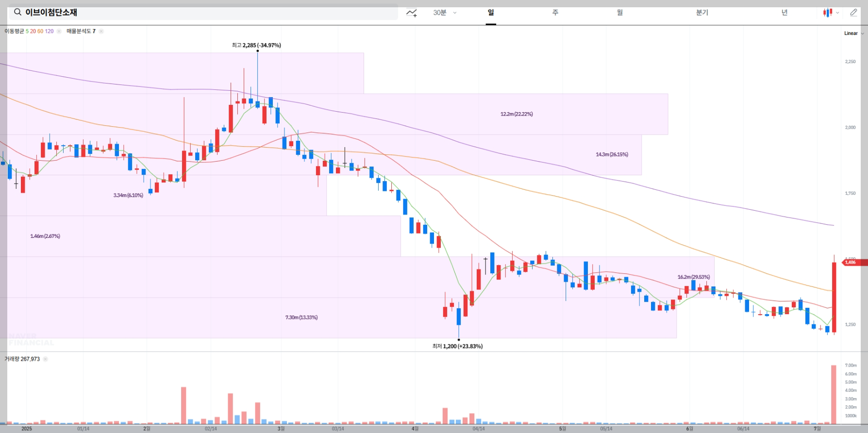The height and width of the screenshot is (433, 868).
Task: Click the 14.3m (26.15%) volume profile label
Action: (612, 154)
